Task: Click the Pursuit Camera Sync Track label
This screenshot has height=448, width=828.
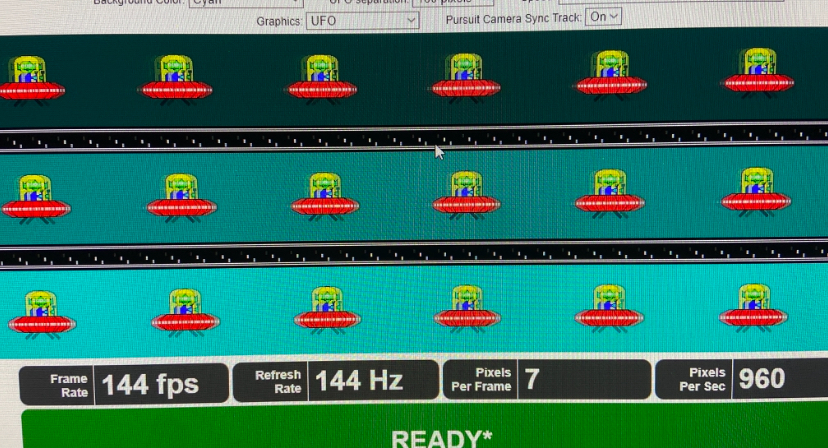Action: pos(513,18)
